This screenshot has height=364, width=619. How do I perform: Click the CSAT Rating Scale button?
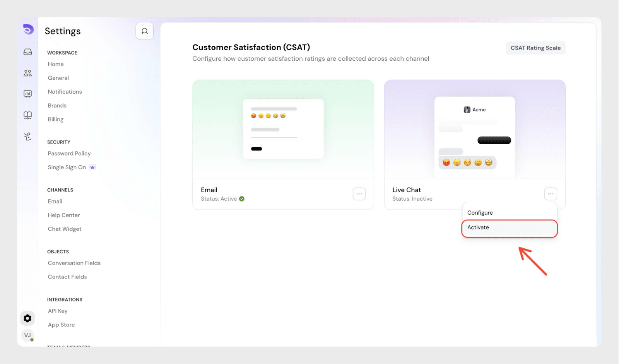[x=535, y=48]
